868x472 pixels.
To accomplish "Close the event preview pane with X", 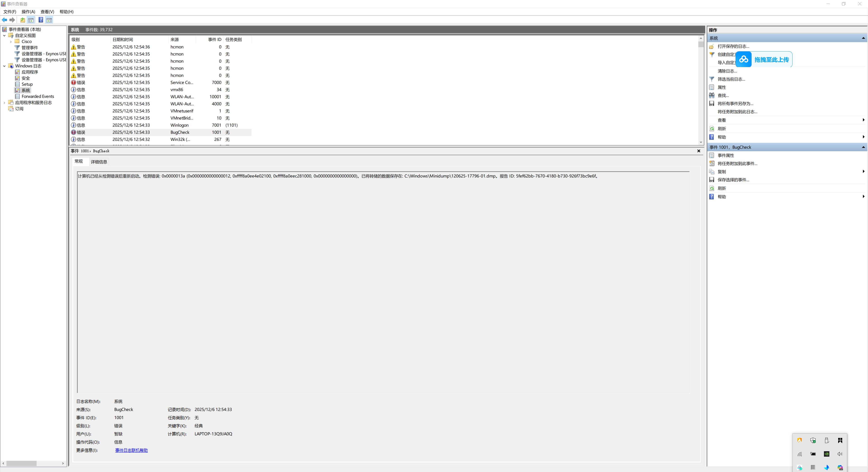I will pyautogui.click(x=698, y=151).
